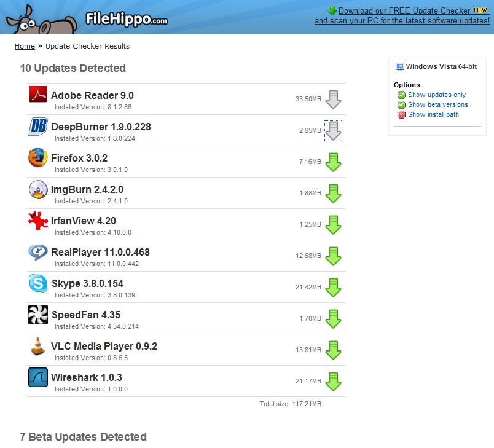Screen dimensions: 494x448
Task: Click the 'Windows Vista 64-bit' label
Action: click(x=441, y=66)
